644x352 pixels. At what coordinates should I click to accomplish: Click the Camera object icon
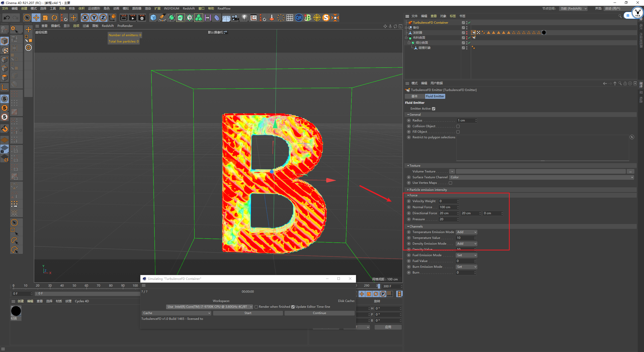click(235, 18)
